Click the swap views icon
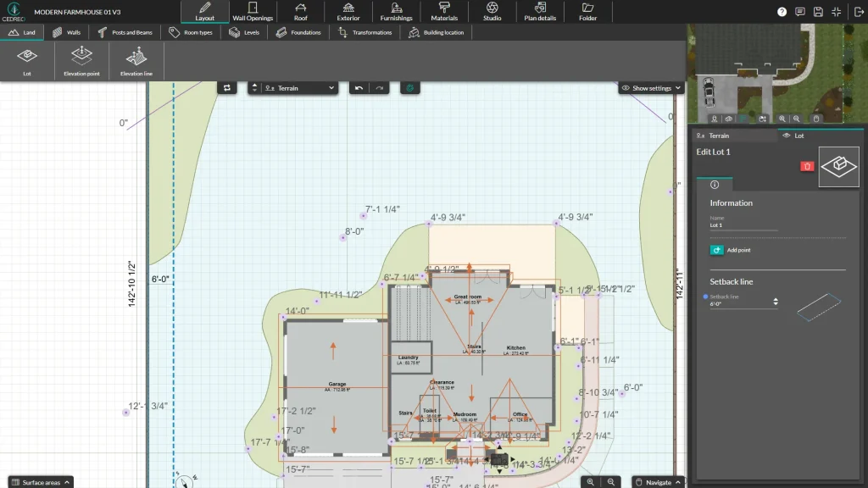868x488 pixels. pyautogui.click(x=227, y=88)
